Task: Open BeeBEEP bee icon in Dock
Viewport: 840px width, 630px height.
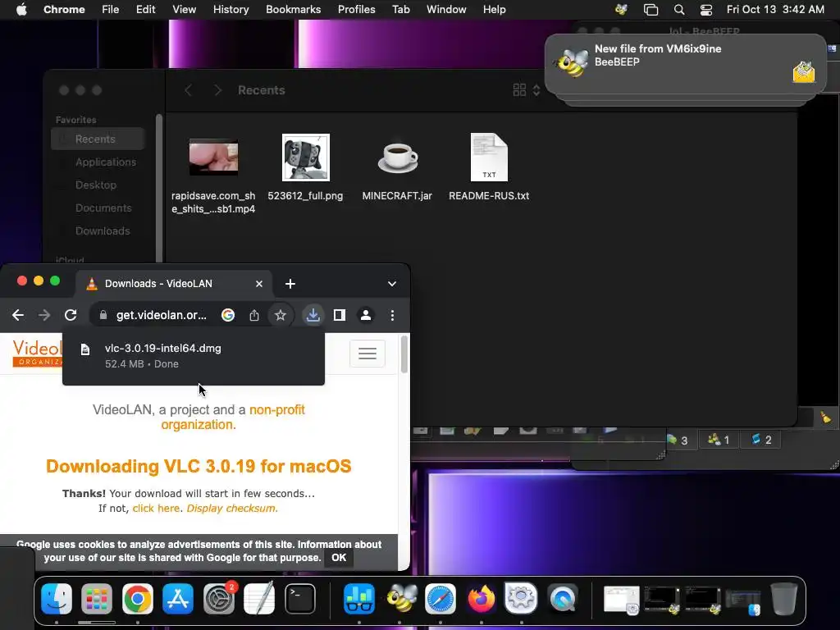Action: (x=400, y=598)
